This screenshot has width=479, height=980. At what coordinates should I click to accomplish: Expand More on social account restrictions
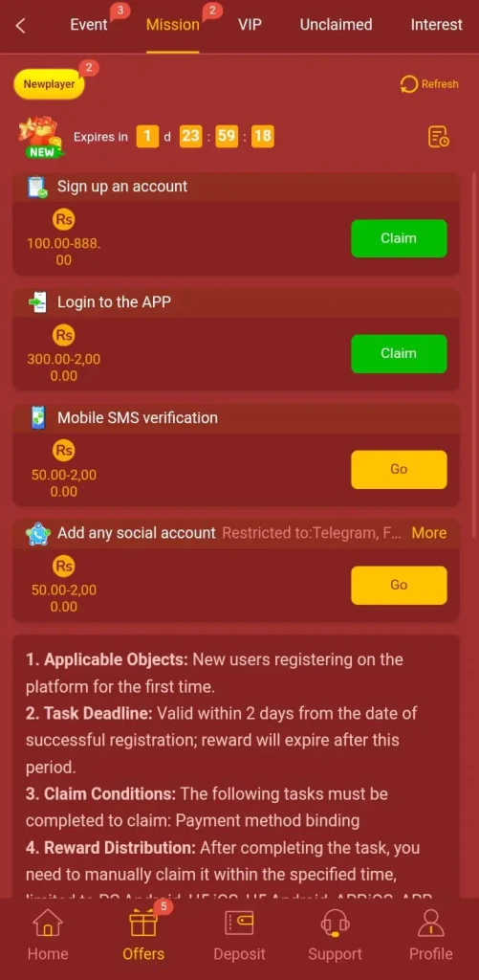pos(429,533)
